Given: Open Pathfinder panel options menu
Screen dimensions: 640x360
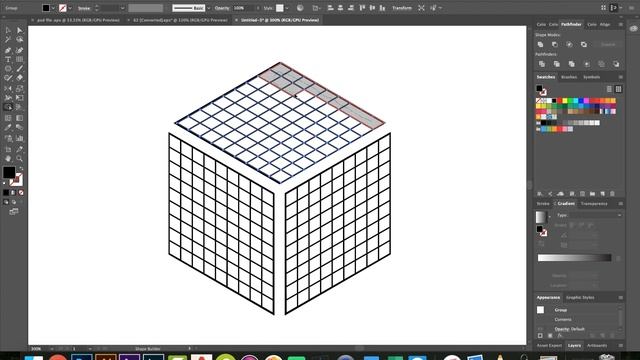Looking at the screenshot, I should click(x=621, y=24).
